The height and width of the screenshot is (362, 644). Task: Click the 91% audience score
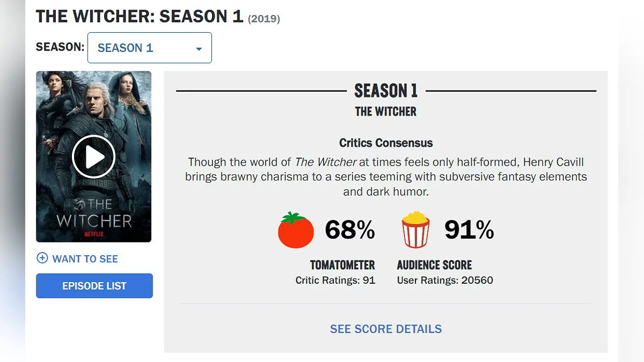tap(469, 230)
